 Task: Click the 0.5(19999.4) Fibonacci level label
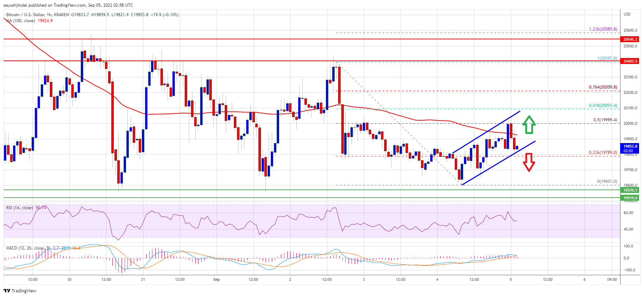[605, 120]
